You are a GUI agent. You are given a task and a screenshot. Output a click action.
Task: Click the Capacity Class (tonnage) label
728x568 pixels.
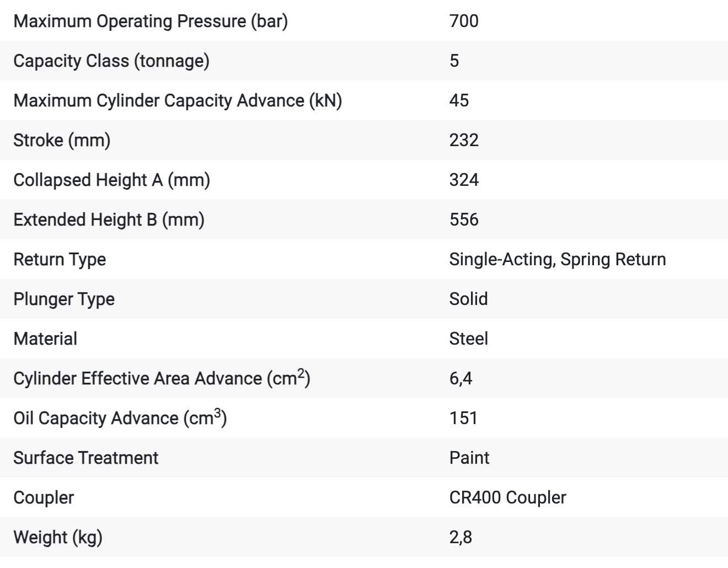coord(111,61)
